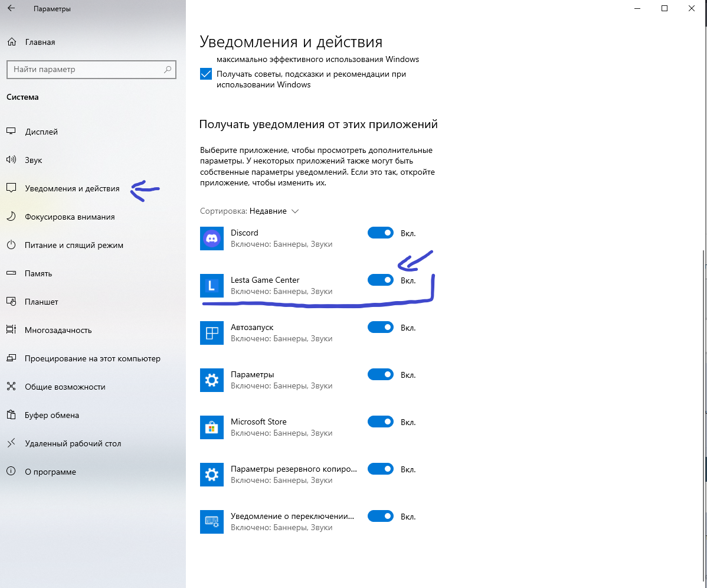The width and height of the screenshot is (707, 588).
Task: Open the Microsoft Store app icon
Action: pos(212,427)
